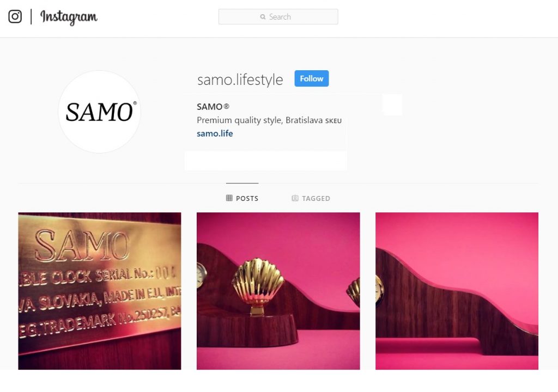The image size is (558, 392).
Task: Open the brass SAMO plaque post
Action: click(100, 291)
